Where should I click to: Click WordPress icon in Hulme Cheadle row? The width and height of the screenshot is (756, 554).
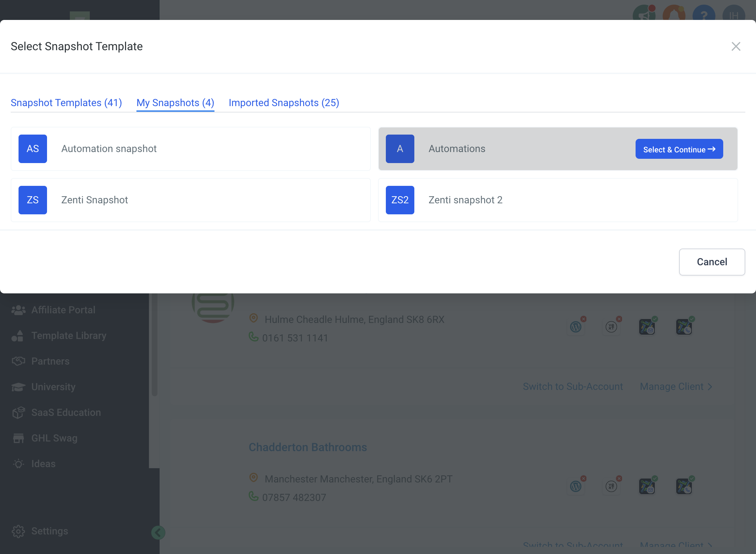click(x=576, y=326)
